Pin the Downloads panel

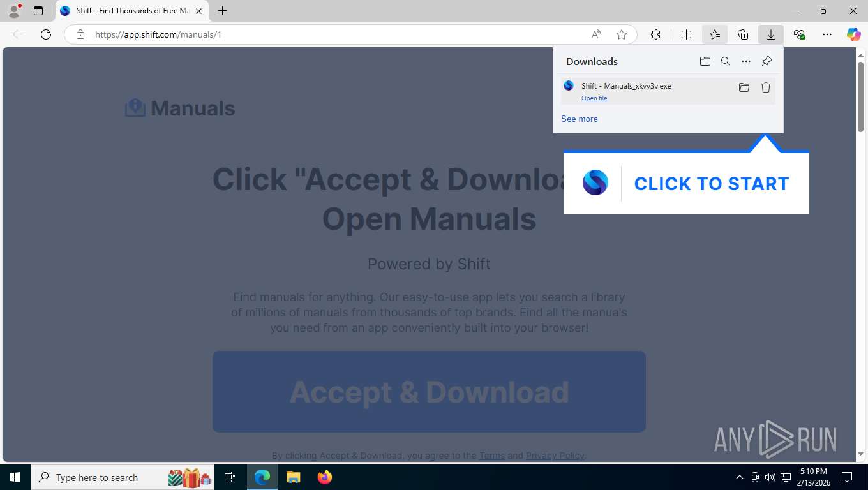point(767,61)
